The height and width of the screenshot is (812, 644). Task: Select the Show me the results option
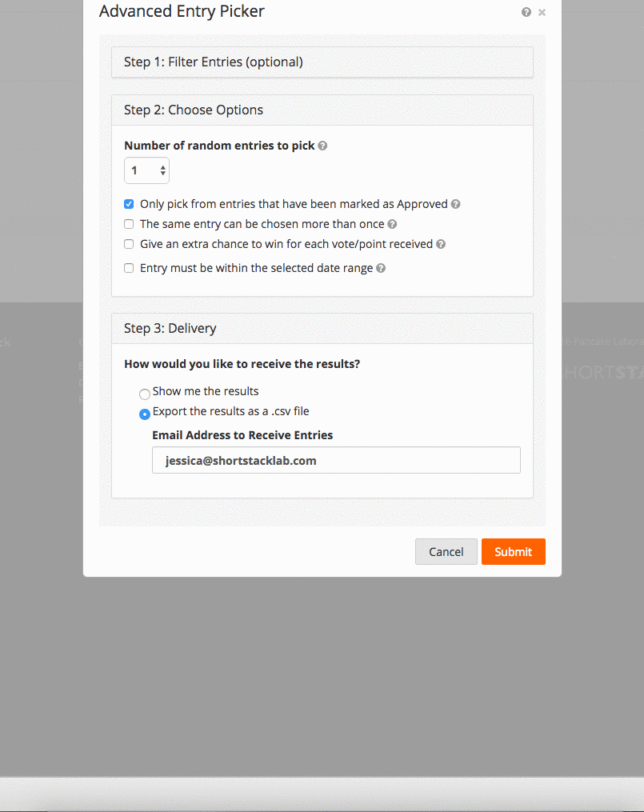tap(145, 394)
